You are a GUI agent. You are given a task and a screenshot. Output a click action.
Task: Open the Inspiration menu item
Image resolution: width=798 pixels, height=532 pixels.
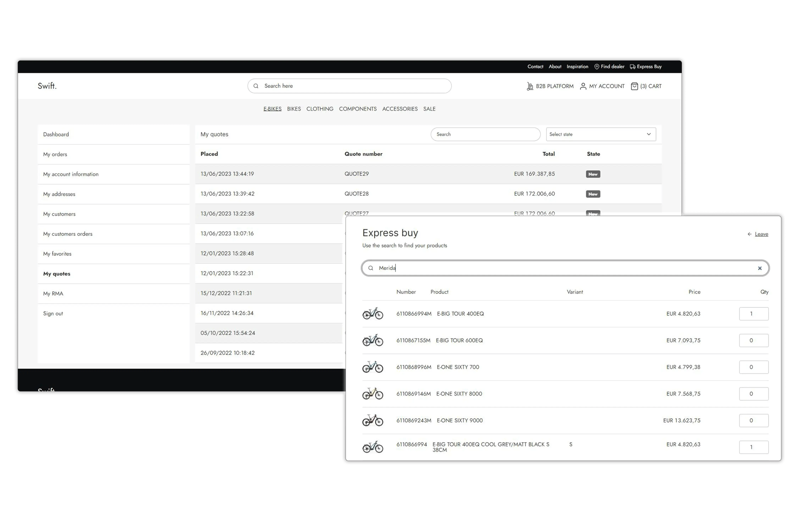pyautogui.click(x=577, y=66)
